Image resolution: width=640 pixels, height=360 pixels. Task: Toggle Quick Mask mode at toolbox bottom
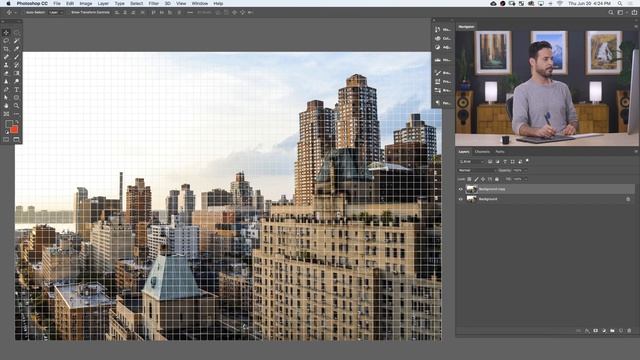[6, 140]
